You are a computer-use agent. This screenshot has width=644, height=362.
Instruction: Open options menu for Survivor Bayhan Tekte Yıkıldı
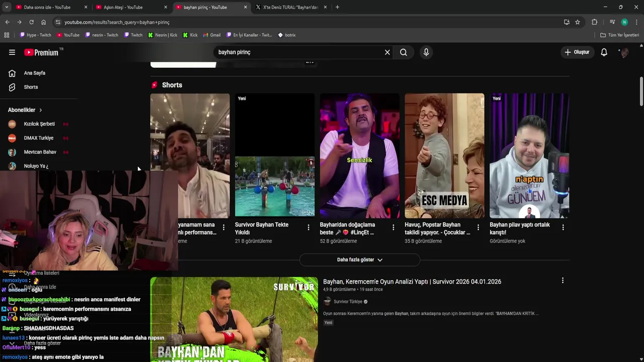(x=308, y=227)
